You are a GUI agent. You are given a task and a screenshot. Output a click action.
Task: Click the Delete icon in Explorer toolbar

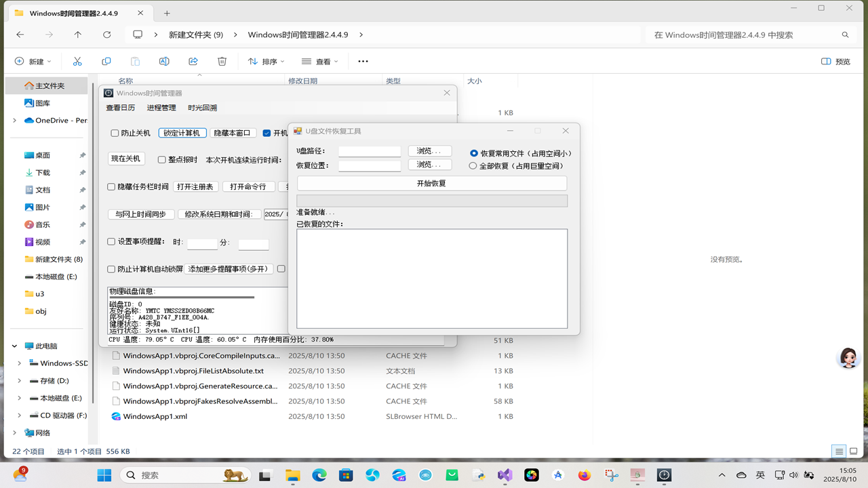click(222, 61)
